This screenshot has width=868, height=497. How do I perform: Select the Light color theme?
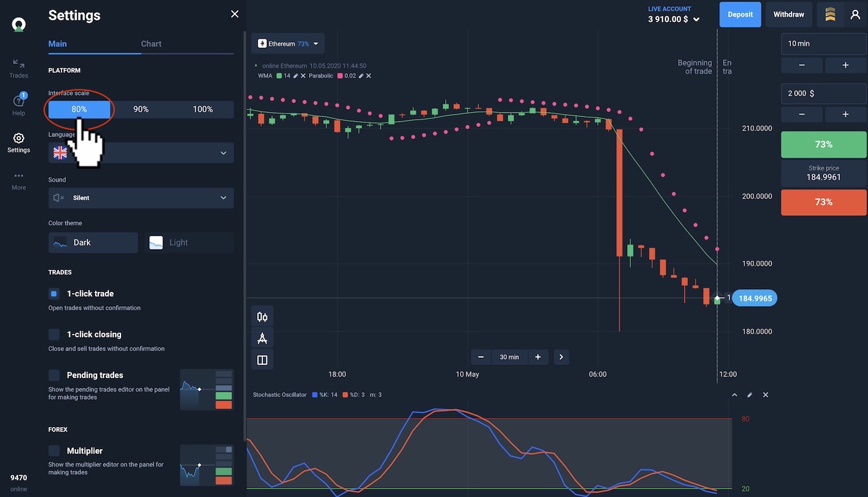[188, 243]
